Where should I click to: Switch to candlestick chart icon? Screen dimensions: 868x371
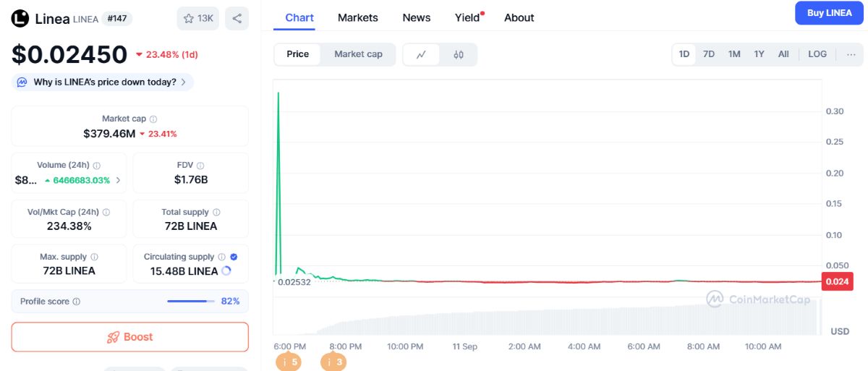(459, 54)
